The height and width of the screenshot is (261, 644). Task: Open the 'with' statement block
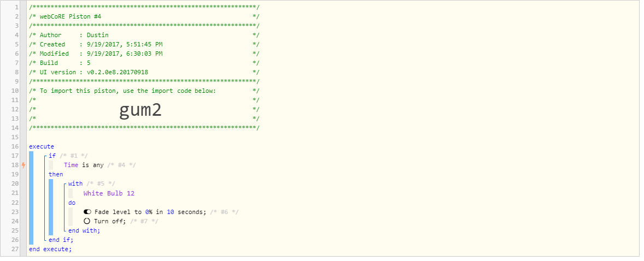point(75,183)
